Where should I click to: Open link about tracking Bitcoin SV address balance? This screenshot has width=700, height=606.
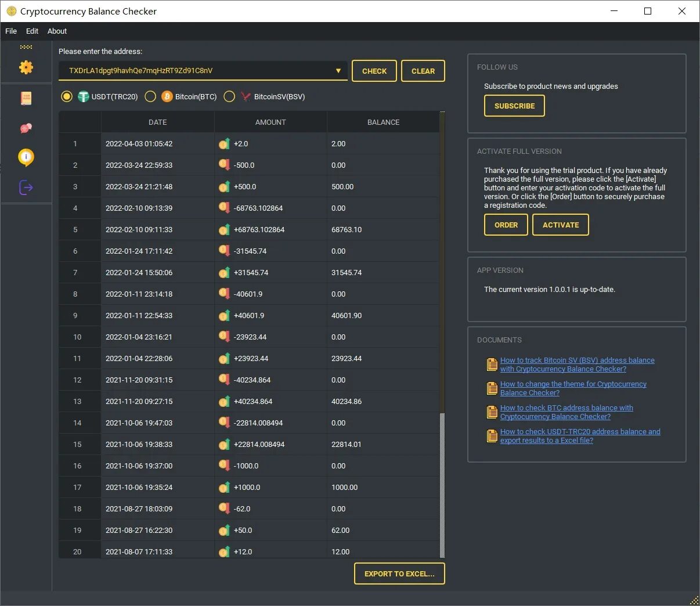(578, 365)
